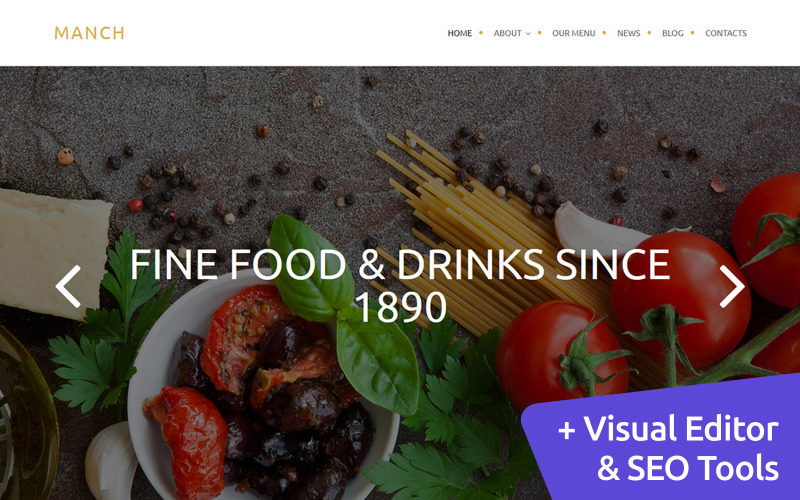
Task: Click the orange dot after OUR MENU
Action: (x=604, y=33)
